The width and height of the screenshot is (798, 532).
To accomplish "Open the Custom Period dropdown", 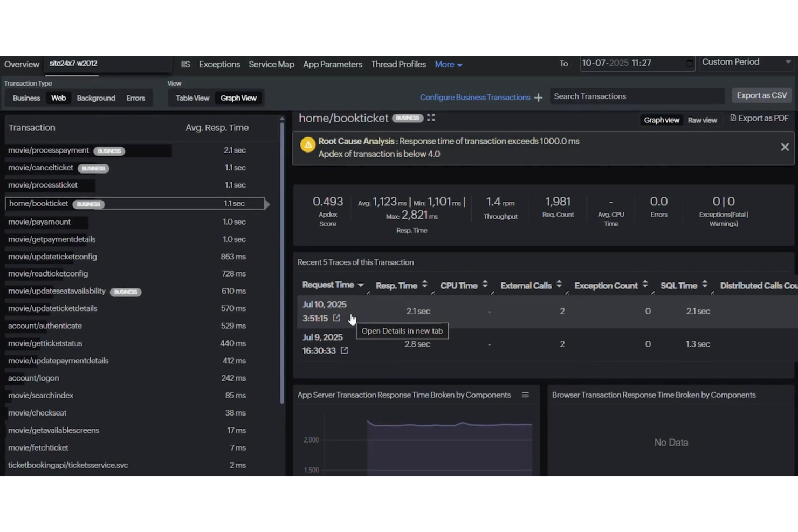I will click(x=747, y=63).
